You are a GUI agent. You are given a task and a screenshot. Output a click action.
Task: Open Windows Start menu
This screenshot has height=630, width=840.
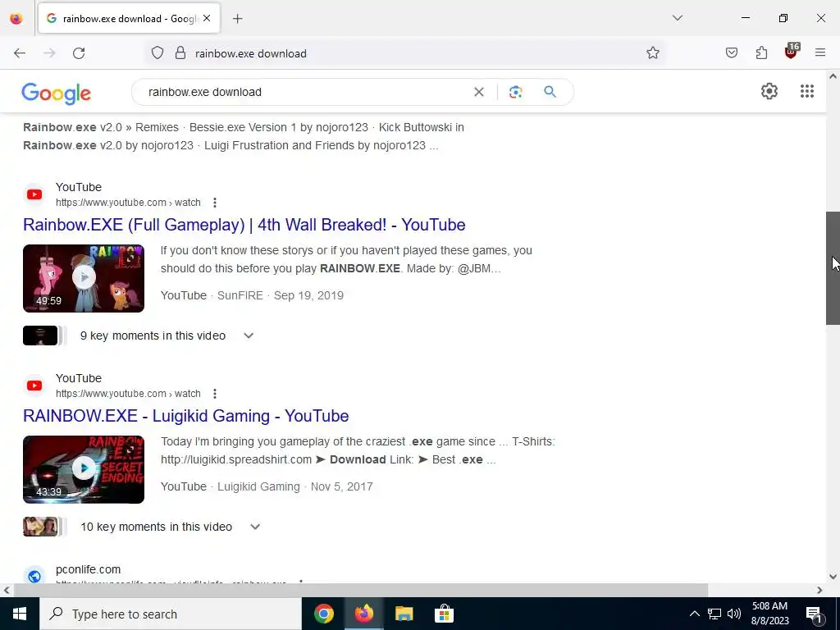pos(20,614)
